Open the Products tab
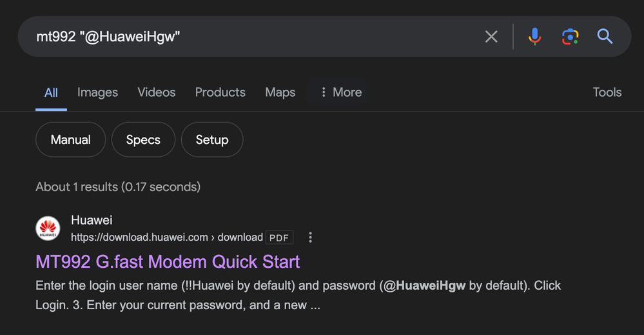Screen dimensions: 644x335 click(220, 92)
